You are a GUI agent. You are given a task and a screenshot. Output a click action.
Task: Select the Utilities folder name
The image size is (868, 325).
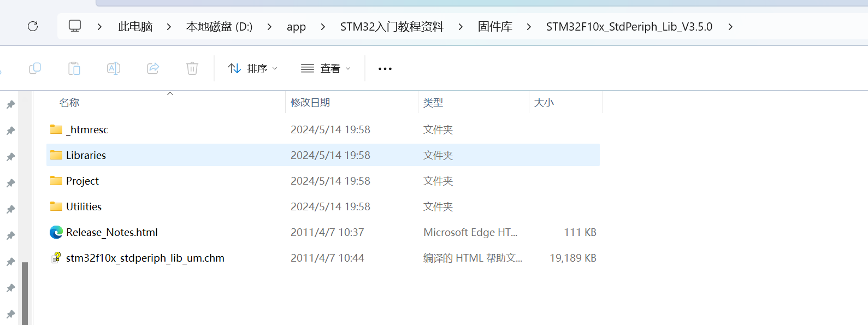pos(84,206)
